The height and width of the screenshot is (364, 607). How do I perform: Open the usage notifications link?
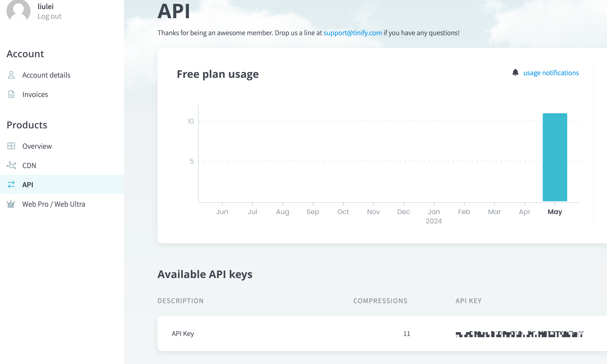(x=551, y=73)
